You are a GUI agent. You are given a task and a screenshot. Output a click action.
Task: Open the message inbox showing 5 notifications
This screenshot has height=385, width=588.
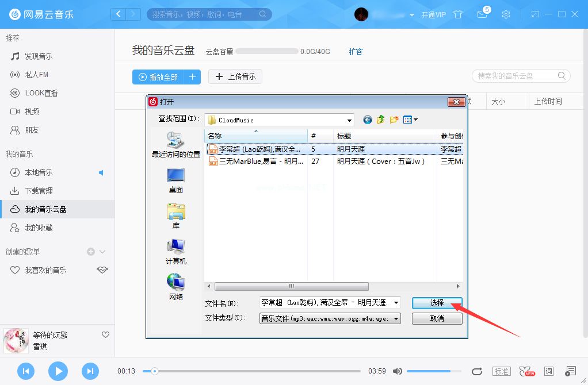pyautogui.click(x=482, y=14)
